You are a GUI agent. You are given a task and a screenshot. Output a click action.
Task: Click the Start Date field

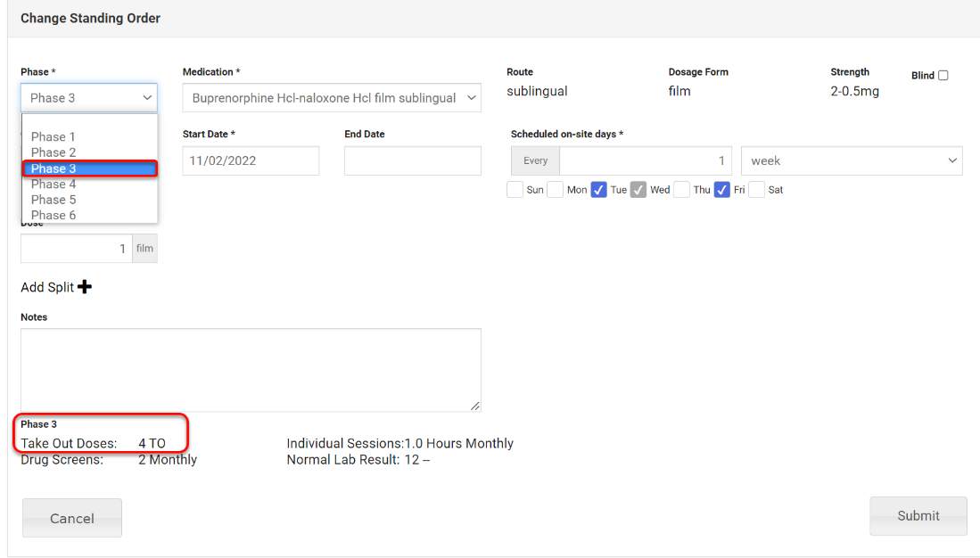(x=251, y=161)
